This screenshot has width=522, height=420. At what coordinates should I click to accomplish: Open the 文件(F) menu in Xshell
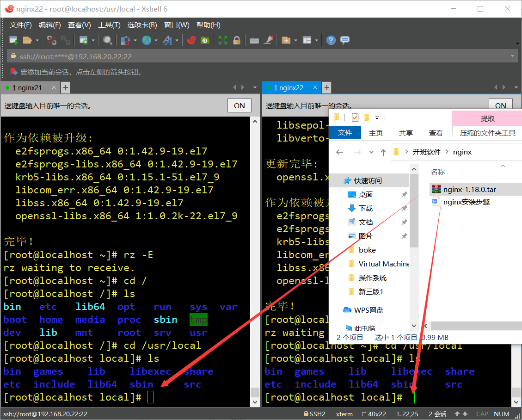pyautogui.click(x=21, y=25)
